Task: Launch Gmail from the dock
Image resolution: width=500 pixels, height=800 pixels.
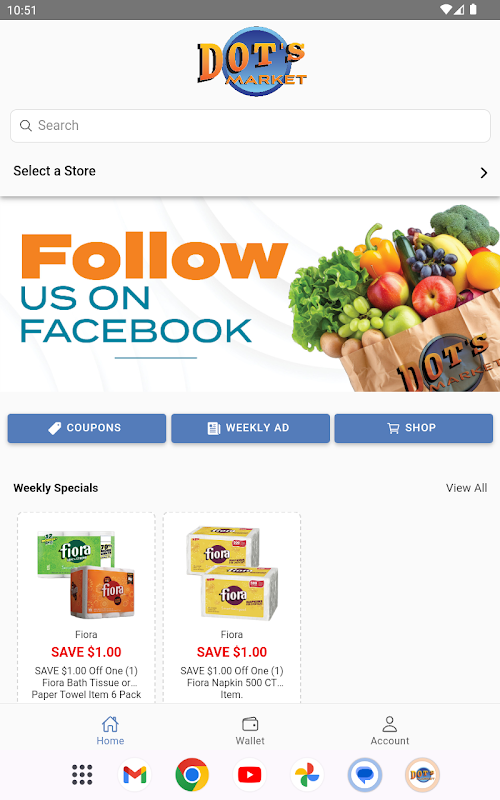Action: [135, 774]
